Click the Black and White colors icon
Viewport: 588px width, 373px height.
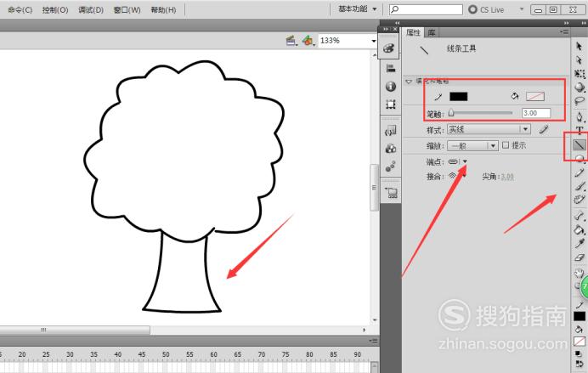point(579,353)
